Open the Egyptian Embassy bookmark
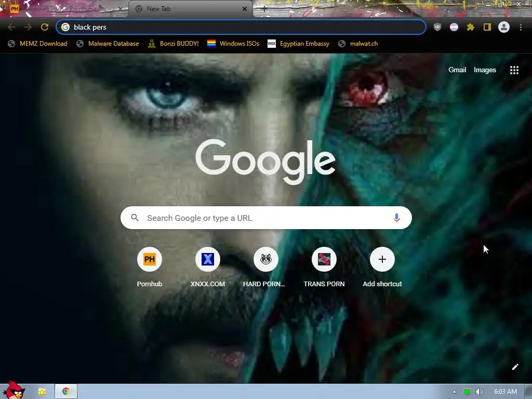The width and height of the screenshot is (532, 399). [299, 44]
